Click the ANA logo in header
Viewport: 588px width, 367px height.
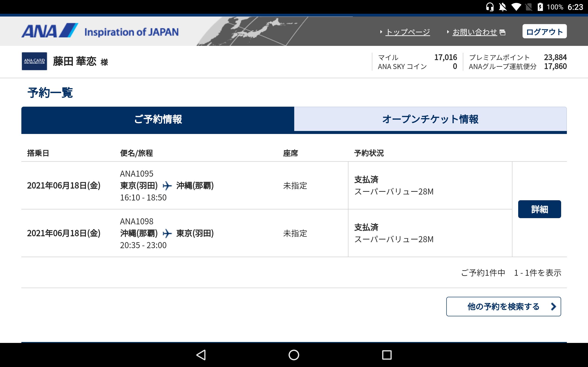tap(50, 31)
